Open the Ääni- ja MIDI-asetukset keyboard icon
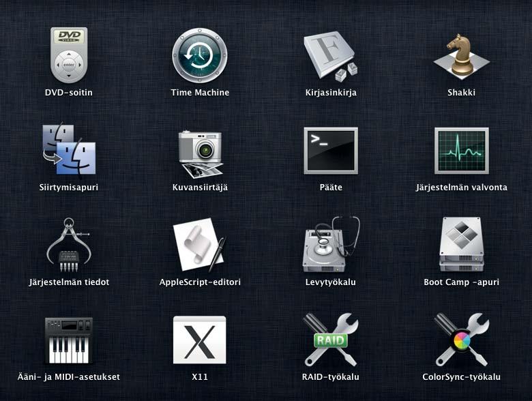532x401 pixels. coord(69,340)
